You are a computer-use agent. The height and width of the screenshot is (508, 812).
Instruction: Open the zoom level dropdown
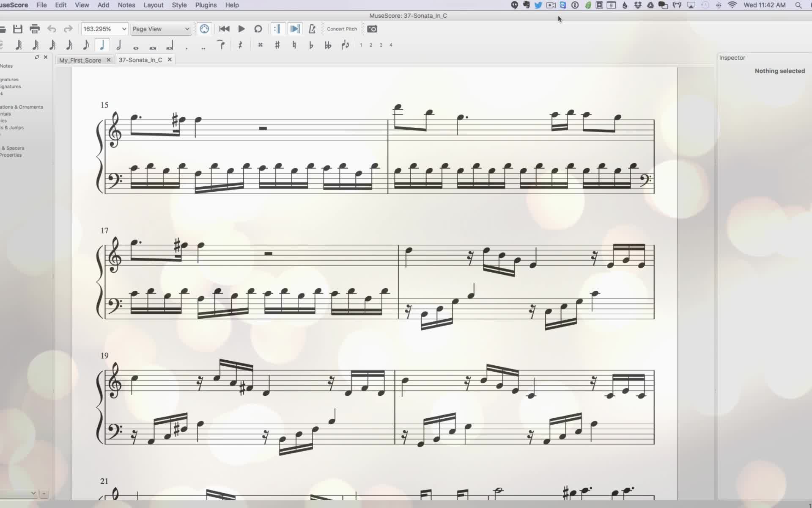click(104, 29)
